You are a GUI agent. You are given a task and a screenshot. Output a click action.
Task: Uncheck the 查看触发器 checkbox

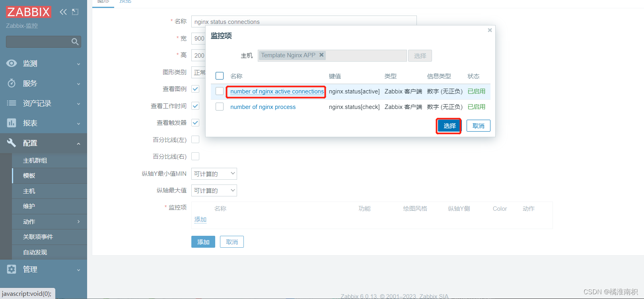[x=195, y=122]
